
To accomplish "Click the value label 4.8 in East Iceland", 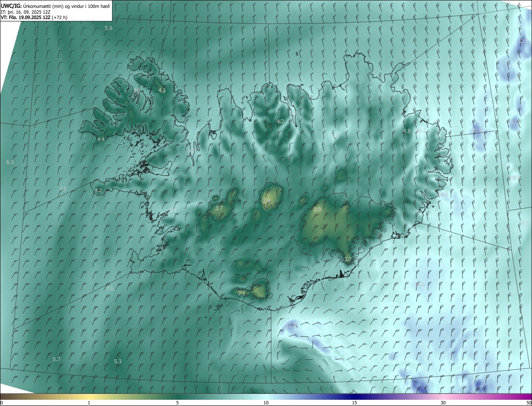I will click(407, 131).
